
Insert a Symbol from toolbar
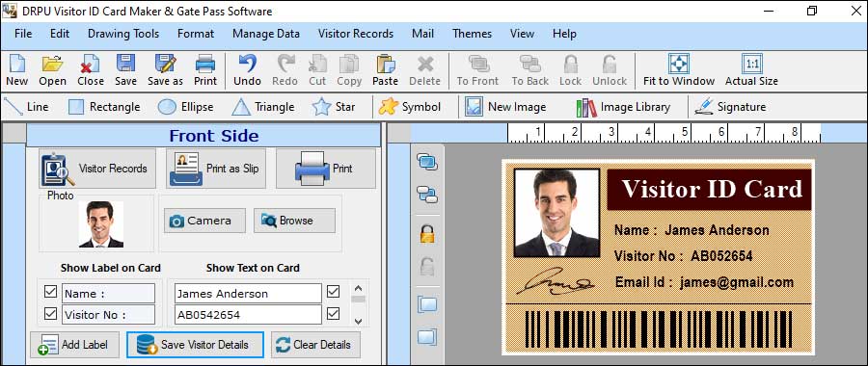pyautogui.click(x=410, y=107)
